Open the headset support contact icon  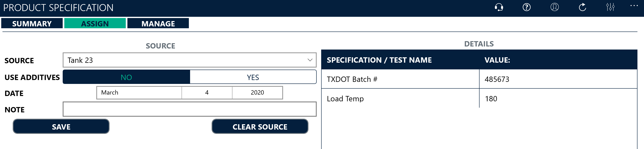499,8
